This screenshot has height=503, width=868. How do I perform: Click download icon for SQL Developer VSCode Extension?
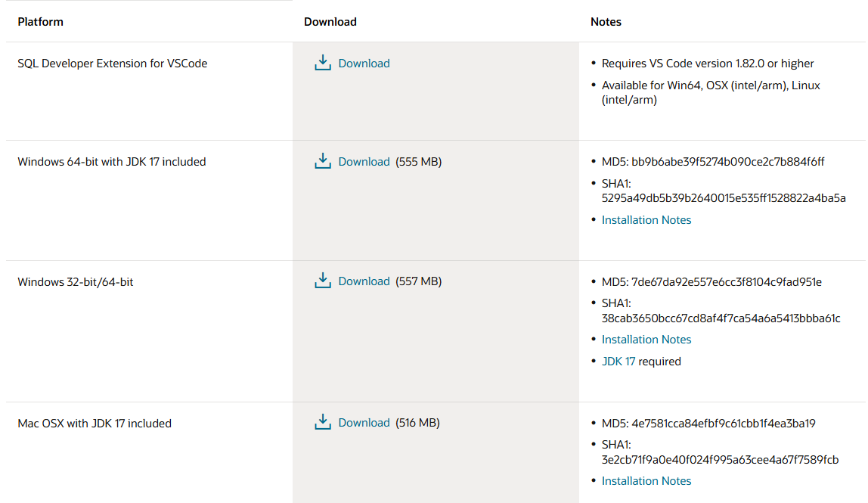tap(323, 63)
